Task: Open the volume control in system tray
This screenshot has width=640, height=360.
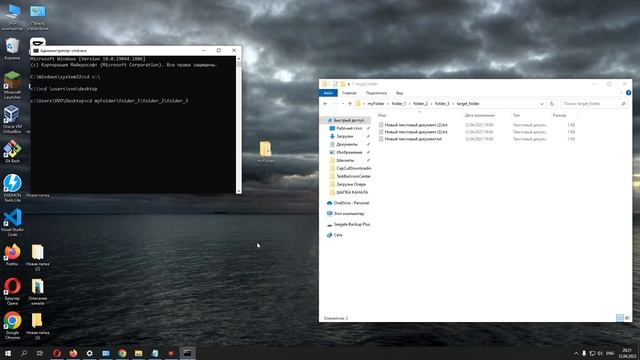Action: pos(600,353)
